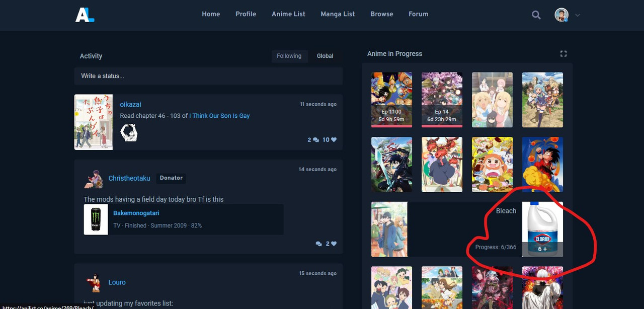Click the Donator badge
644x309 pixels.
pos(171,178)
